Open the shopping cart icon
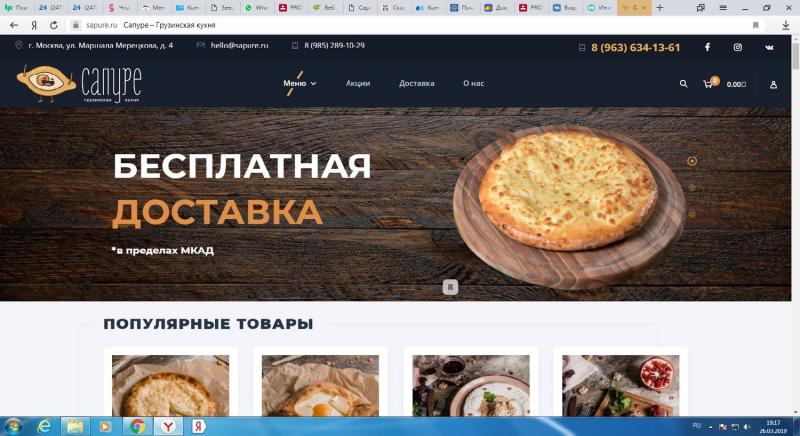Screen dimensions: 800x436 [708, 84]
